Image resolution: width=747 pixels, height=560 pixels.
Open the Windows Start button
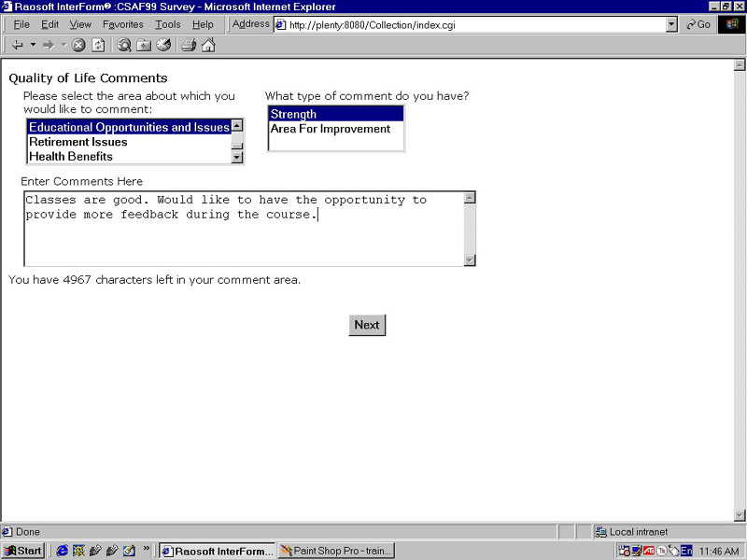22,551
